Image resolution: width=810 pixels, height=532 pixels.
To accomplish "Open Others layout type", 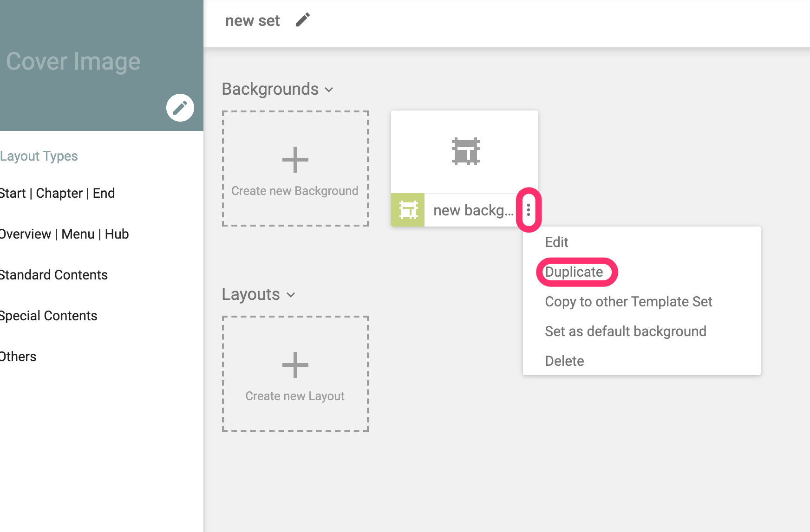I will coord(18,357).
